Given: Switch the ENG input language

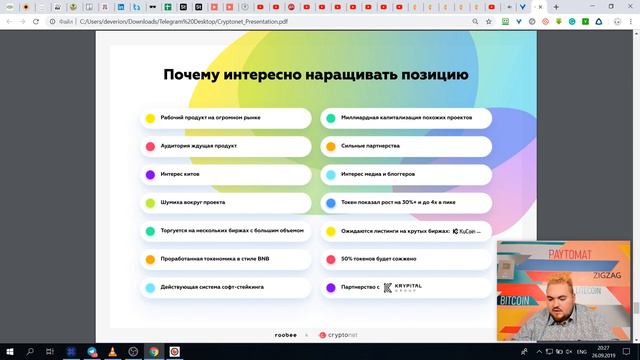Looking at the screenshot, I should [582, 351].
